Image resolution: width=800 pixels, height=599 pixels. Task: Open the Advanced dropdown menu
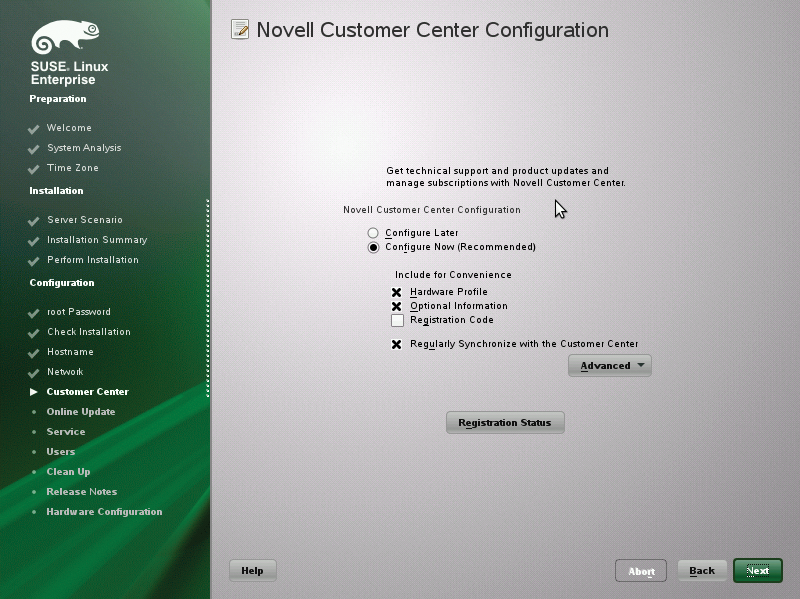pyautogui.click(x=609, y=365)
